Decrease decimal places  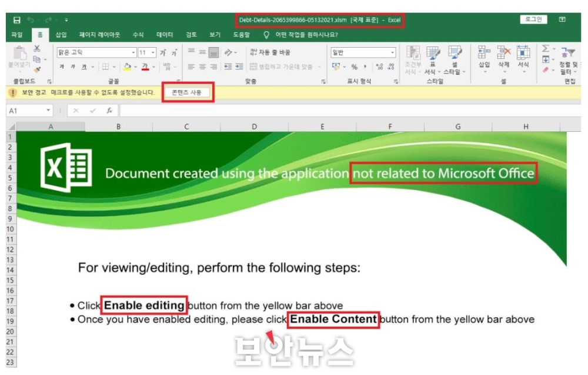[x=391, y=67]
